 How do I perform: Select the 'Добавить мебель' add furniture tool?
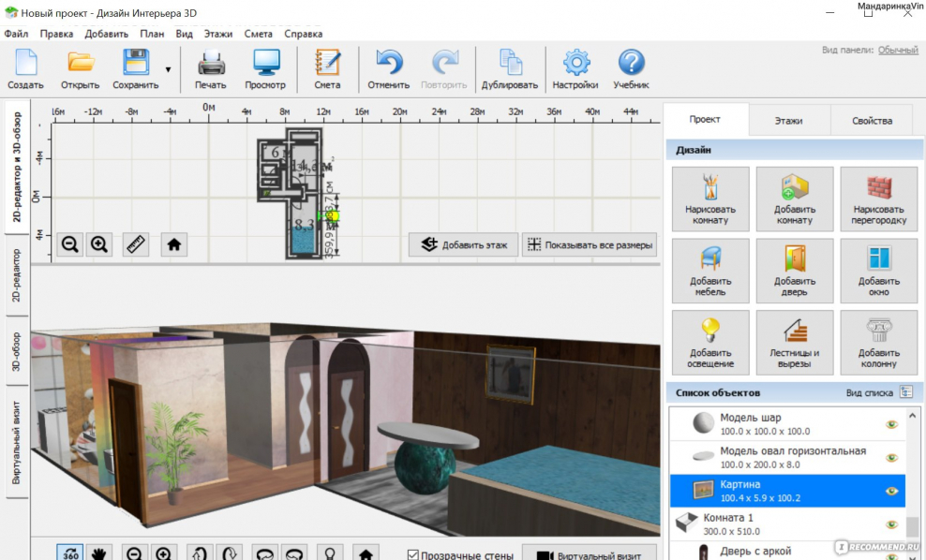click(710, 270)
